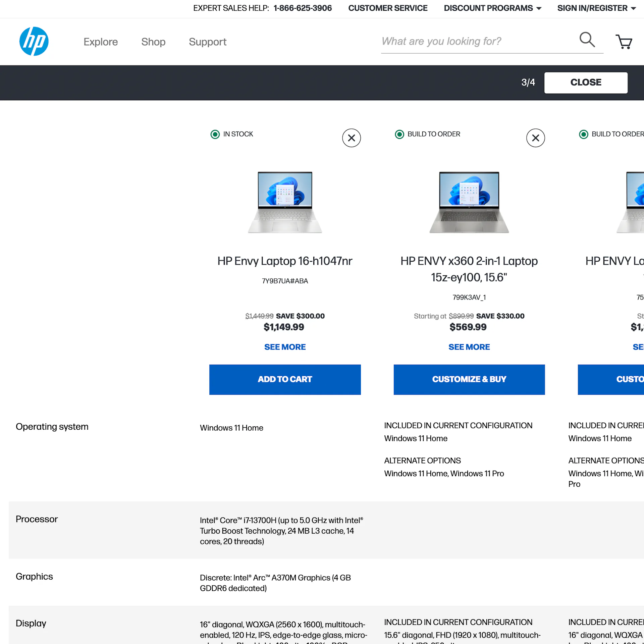Click the HP ENVY x360 2-in-1 Laptop 15z-ey100 title
The width and height of the screenshot is (644, 644).
tap(469, 269)
